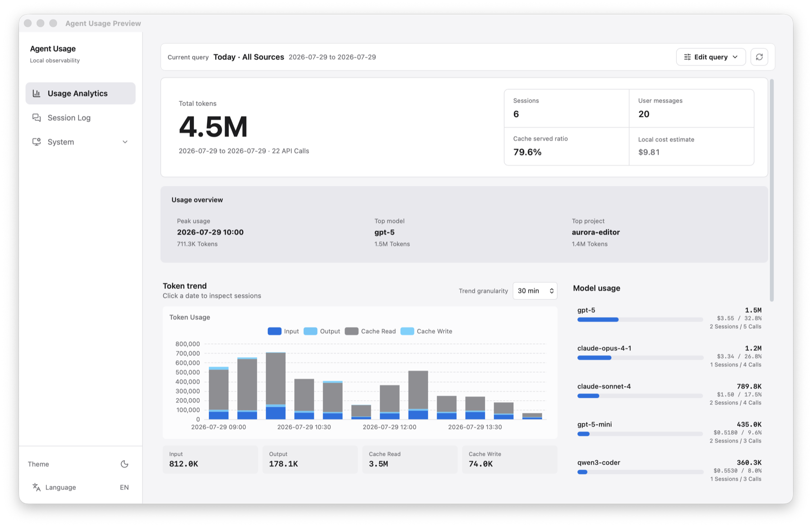Click qwen3-coder usage progress bar
Screen dimensions: 812x527
(640, 472)
